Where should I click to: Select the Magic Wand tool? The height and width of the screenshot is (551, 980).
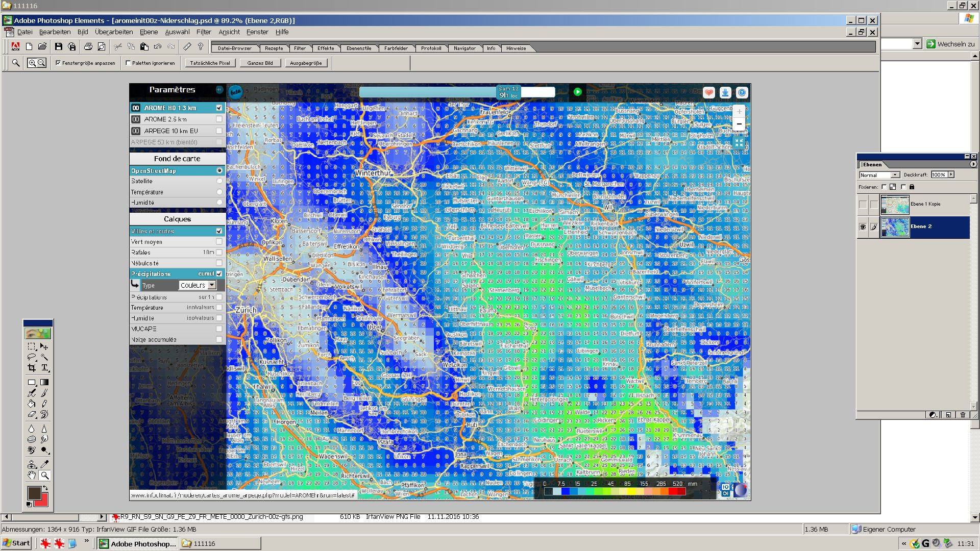tap(44, 357)
